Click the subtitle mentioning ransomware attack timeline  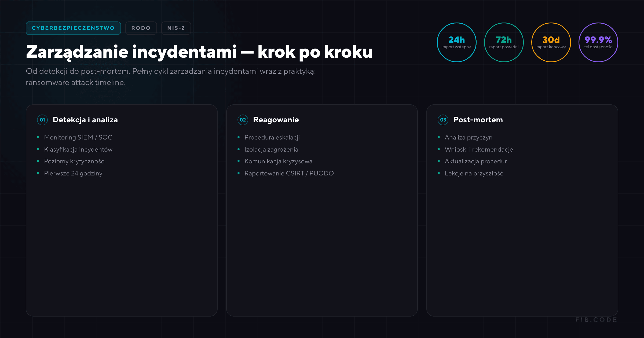point(171,77)
